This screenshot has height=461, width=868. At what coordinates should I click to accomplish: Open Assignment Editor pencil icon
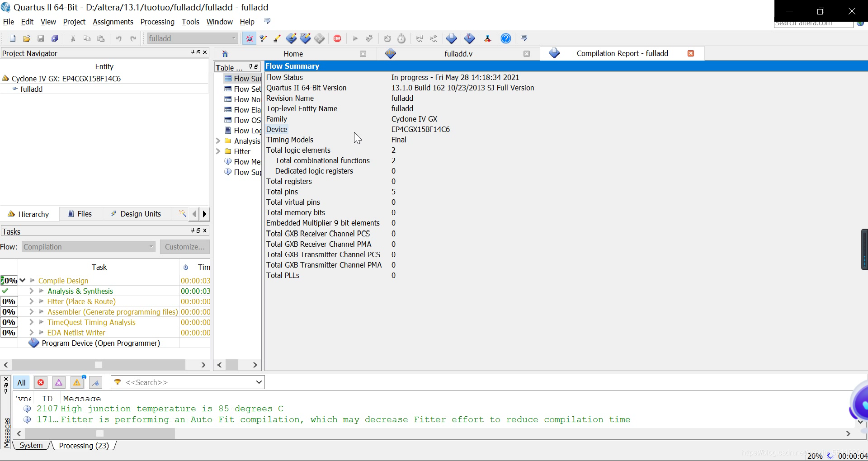pos(277,38)
